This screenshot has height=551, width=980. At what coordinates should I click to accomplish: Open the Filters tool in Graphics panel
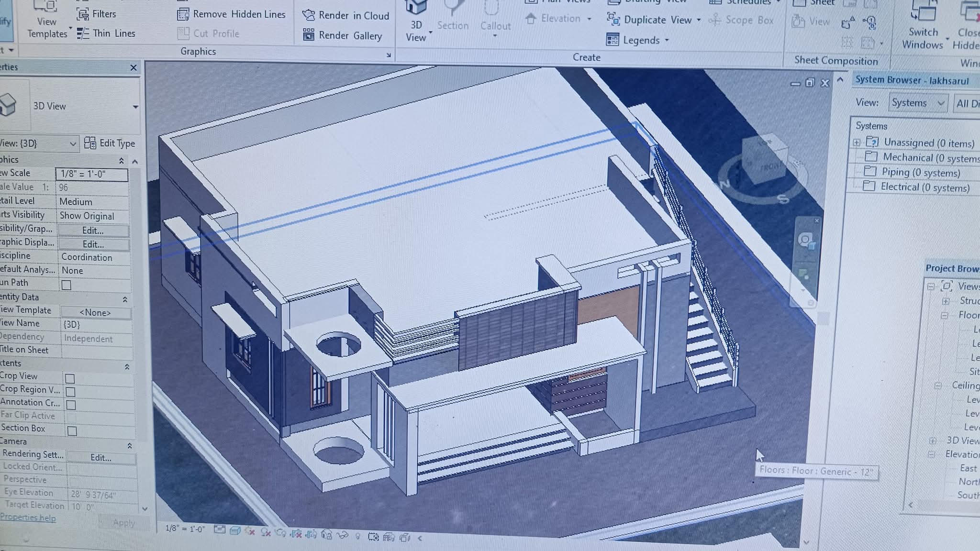pos(96,14)
